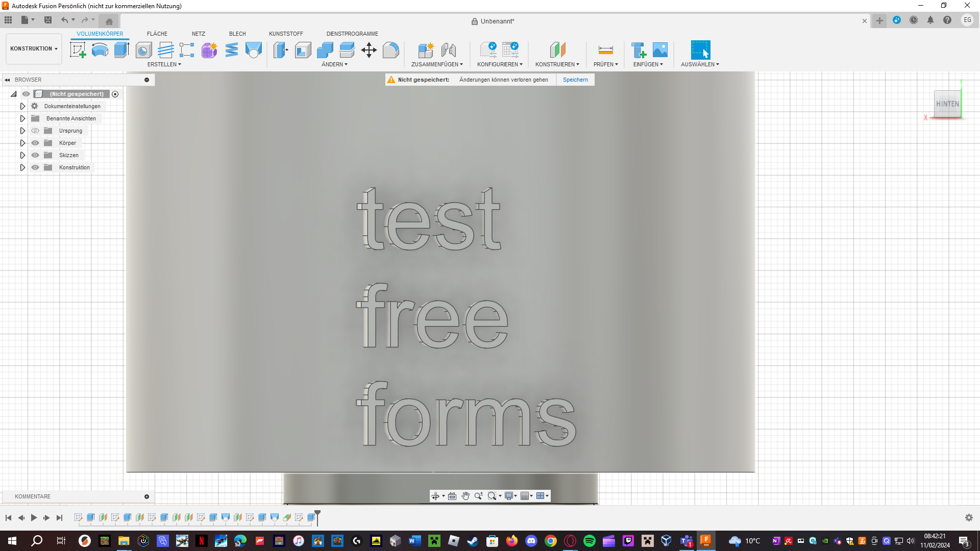Open the Bohrung (hole) tool
This screenshot has width=980, height=551.
click(143, 49)
